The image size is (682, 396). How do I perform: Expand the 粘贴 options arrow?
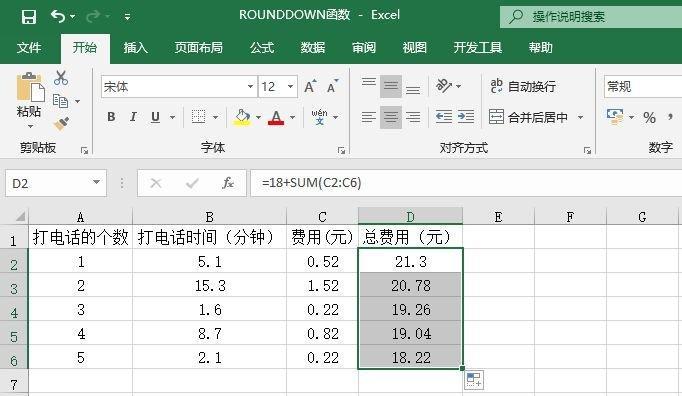30,126
